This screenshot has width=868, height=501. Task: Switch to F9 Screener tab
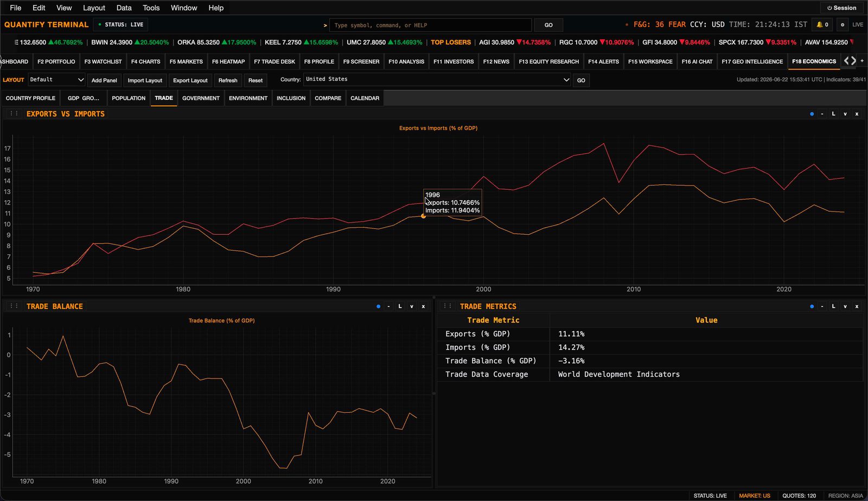(361, 61)
